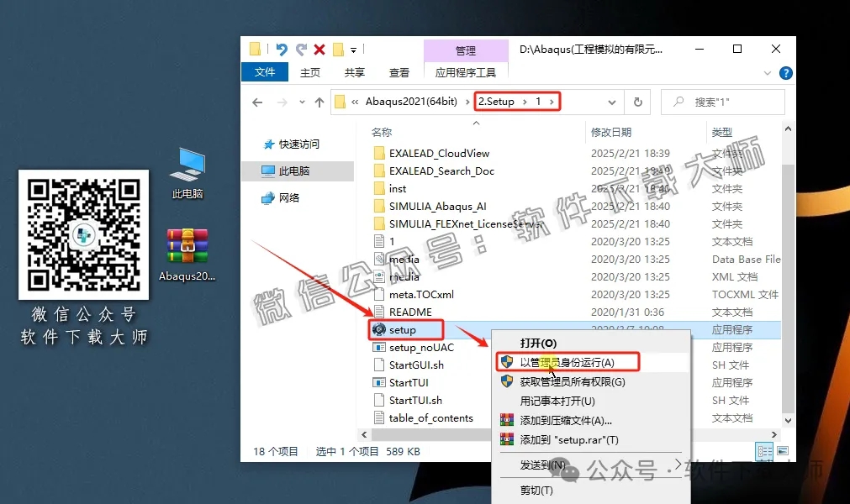Click the Redo arrow in the quick access toolbar
This screenshot has height=504, width=850.
pos(302,49)
